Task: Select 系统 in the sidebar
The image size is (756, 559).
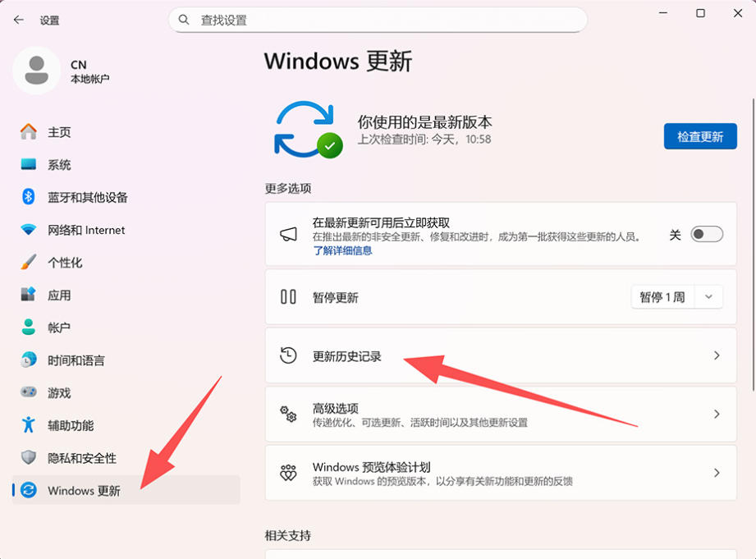Action: click(x=59, y=165)
